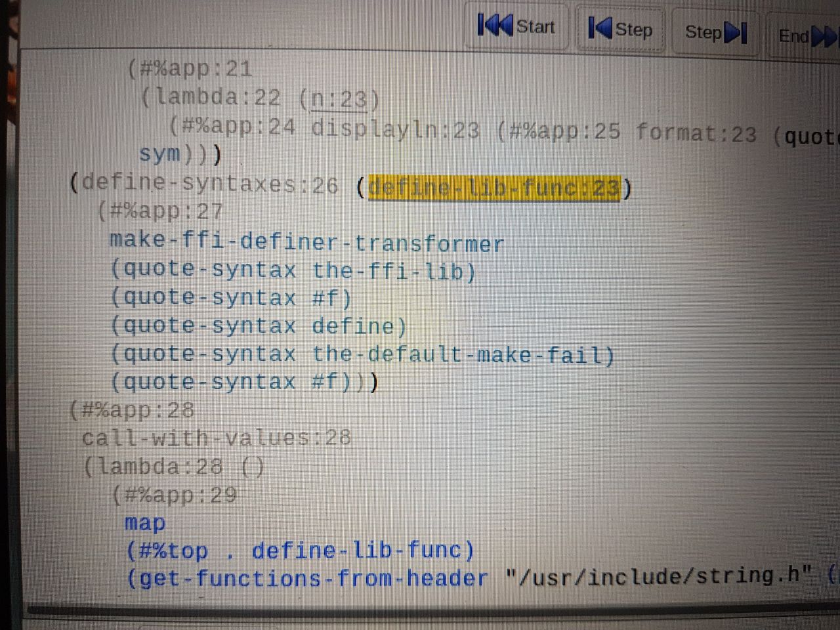Click the call-with-values:28 identifier
This screenshot has width=840, height=630.
click(x=217, y=438)
